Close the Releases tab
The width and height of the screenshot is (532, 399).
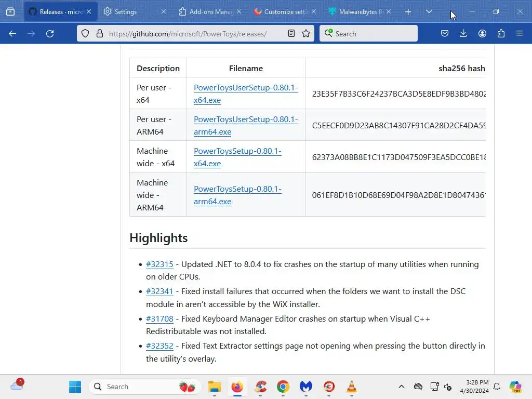pyautogui.click(x=89, y=11)
